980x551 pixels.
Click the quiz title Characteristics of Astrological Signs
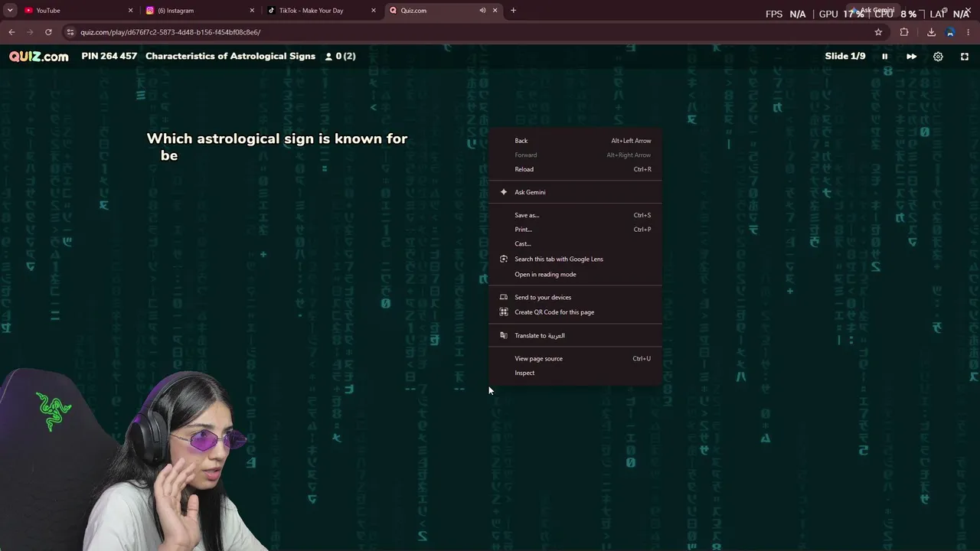coord(230,56)
